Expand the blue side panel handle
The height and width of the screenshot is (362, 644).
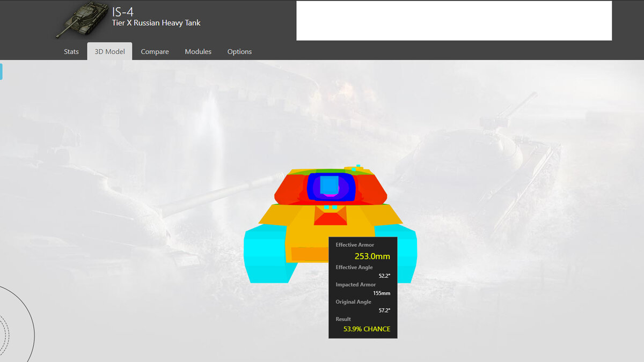pyautogui.click(x=1, y=71)
